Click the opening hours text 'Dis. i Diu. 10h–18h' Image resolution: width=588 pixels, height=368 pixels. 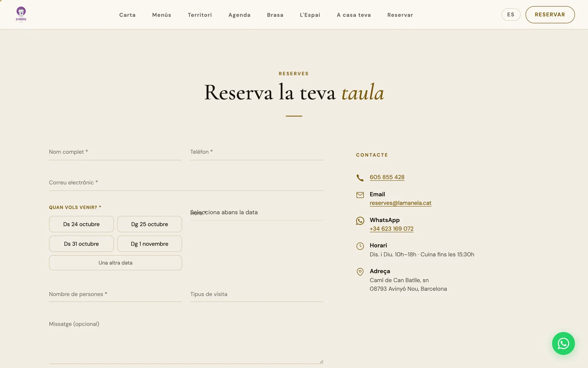coord(393,254)
